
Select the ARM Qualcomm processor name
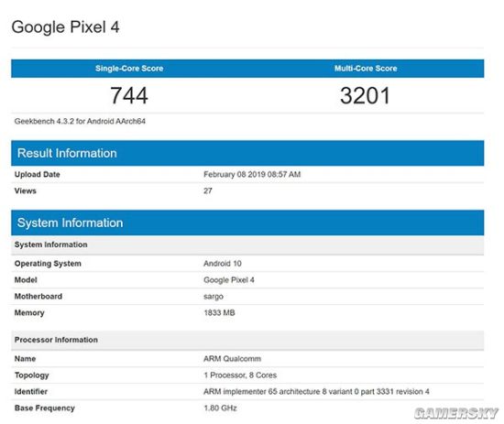click(x=232, y=359)
